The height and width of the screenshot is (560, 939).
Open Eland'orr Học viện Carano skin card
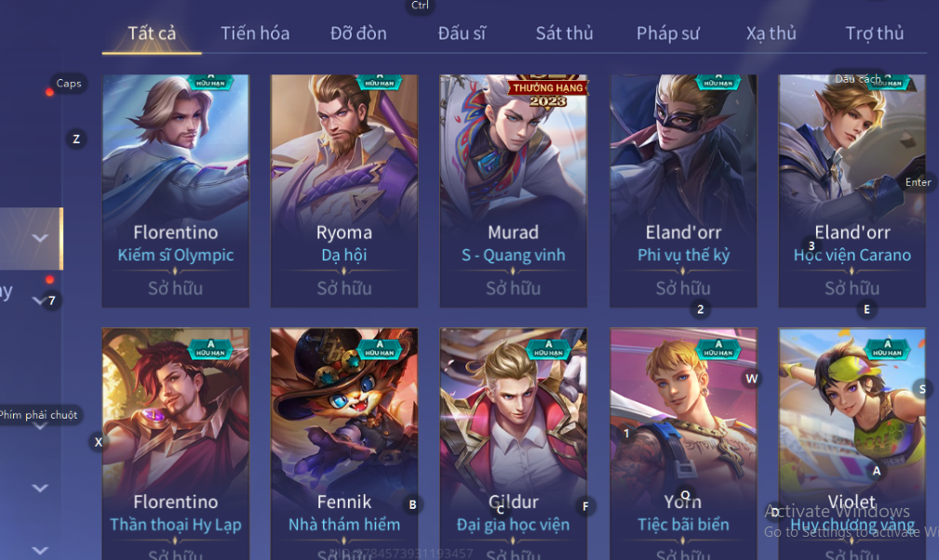click(852, 191)
